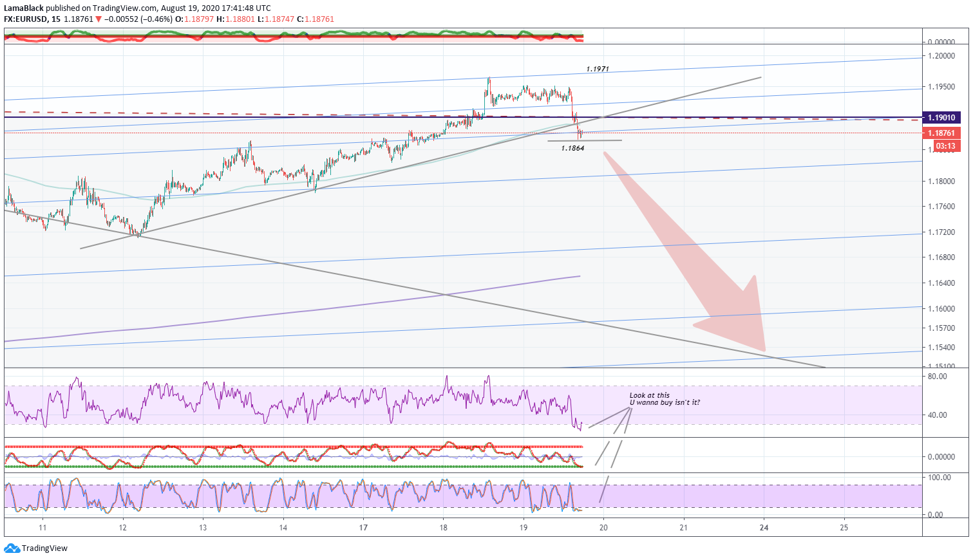The width and height of the screenshot is (973, 560).
Task: Click date label 18 on time axis
Action: click(x=444, y=528)
